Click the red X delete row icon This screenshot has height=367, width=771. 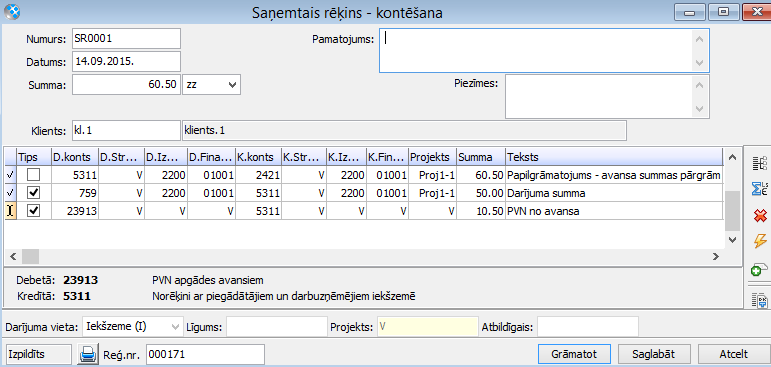[760, 215]
